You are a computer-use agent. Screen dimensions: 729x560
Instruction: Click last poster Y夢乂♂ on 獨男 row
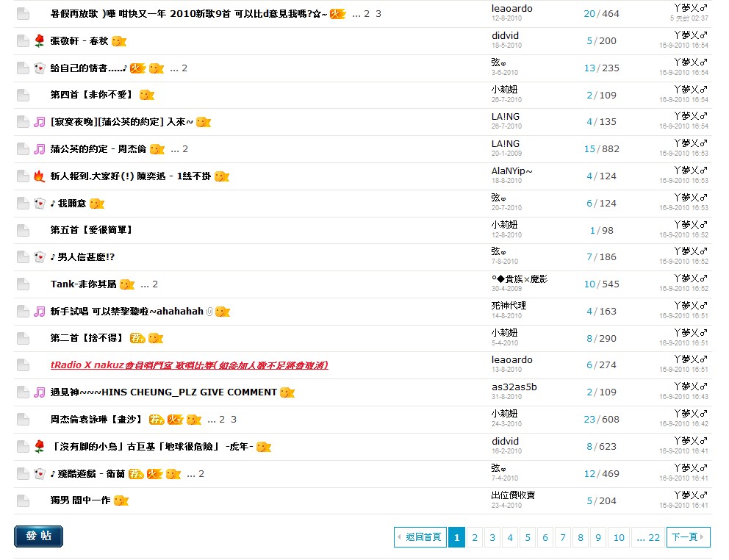coord(690,495)
